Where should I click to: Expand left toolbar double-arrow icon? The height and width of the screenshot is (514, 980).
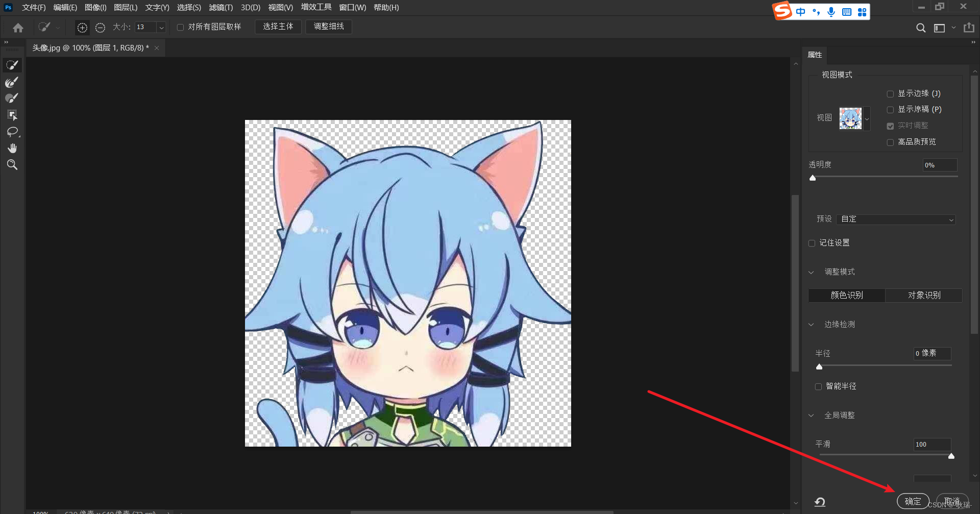pyautogui.click(x=6, y=42)
